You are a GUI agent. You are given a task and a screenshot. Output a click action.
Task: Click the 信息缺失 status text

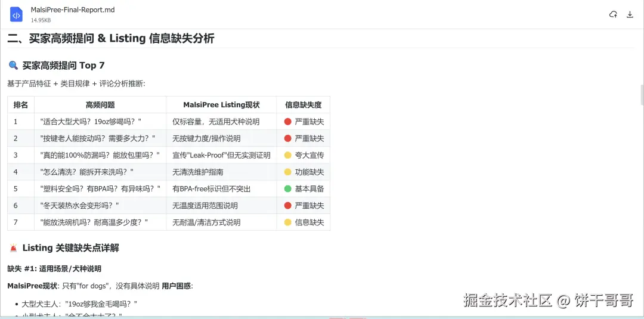coord(309,222)
